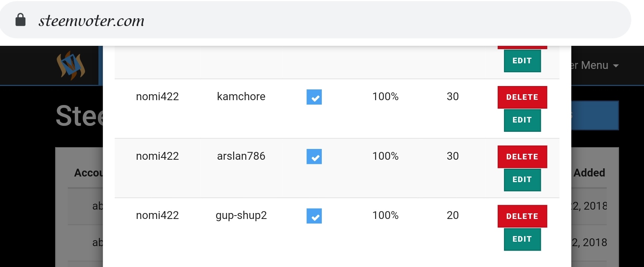Edit the gup-shup2 rule

pos(522,239)
